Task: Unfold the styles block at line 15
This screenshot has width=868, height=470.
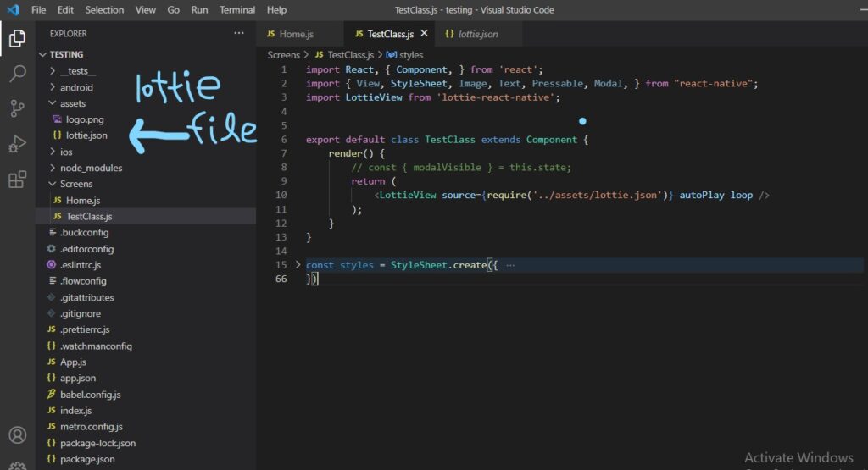Action: pos(298,265)
